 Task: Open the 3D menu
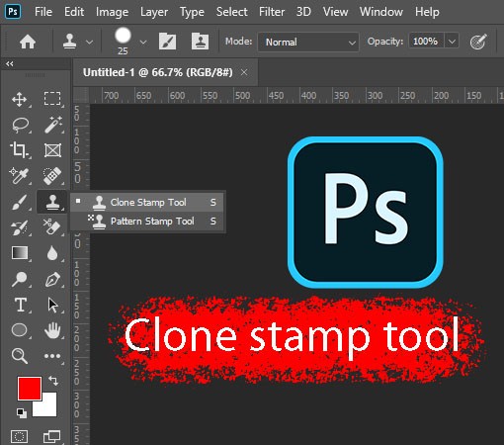coord(303,12)
